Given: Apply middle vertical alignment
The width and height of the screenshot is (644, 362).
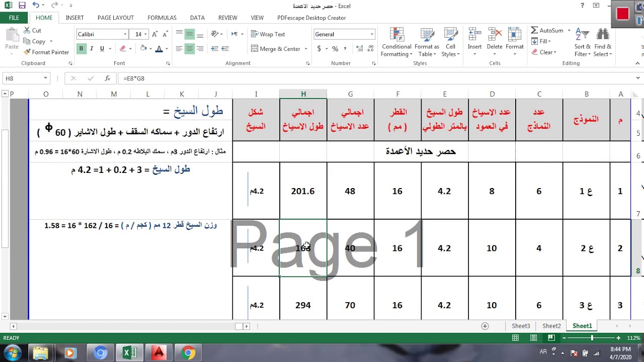Looking at the screenshot, I should pyautogui.click(x=189, y=34).
